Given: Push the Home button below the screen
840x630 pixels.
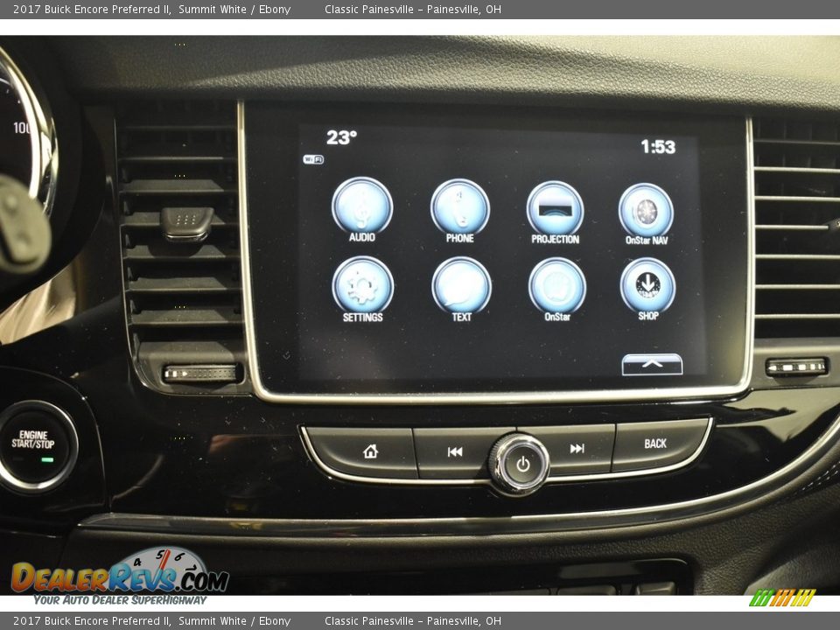Looking at the screenshot, I should pyautogui.click(x=369, y=451).
